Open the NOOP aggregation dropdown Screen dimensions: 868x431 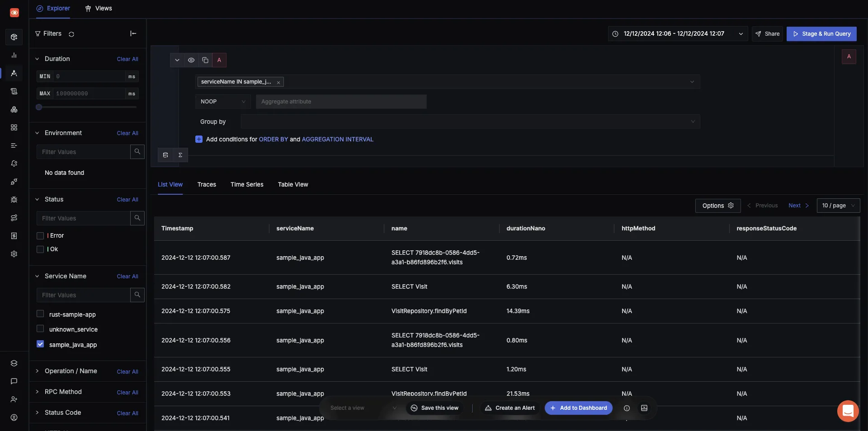(x=223, y=102)
